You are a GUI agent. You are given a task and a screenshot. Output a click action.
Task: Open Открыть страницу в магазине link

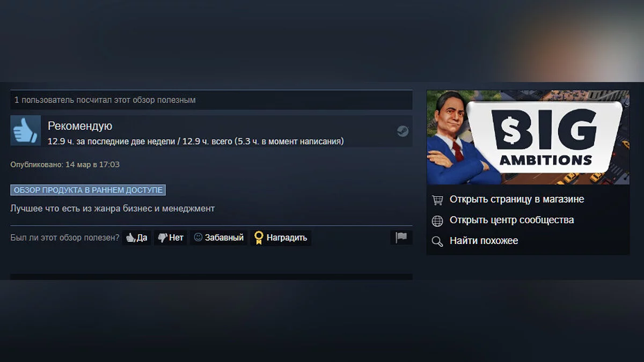click(x=517, y=200)
